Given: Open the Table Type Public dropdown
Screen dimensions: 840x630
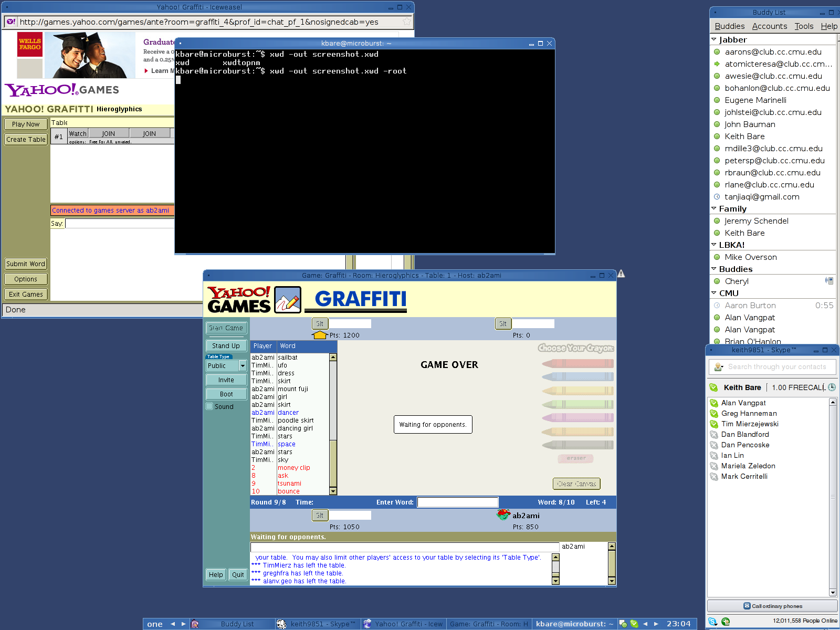Looking at the screenshot, I should [242, 365].
